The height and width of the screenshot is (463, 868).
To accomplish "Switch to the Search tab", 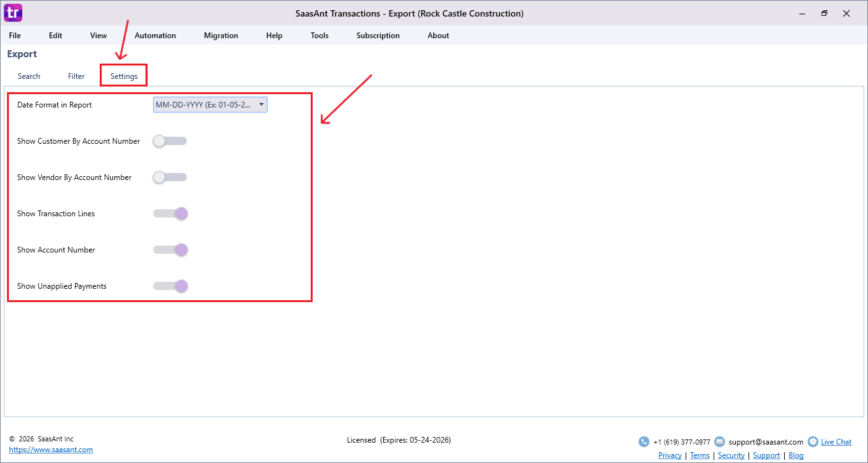I will click(29, 76).
